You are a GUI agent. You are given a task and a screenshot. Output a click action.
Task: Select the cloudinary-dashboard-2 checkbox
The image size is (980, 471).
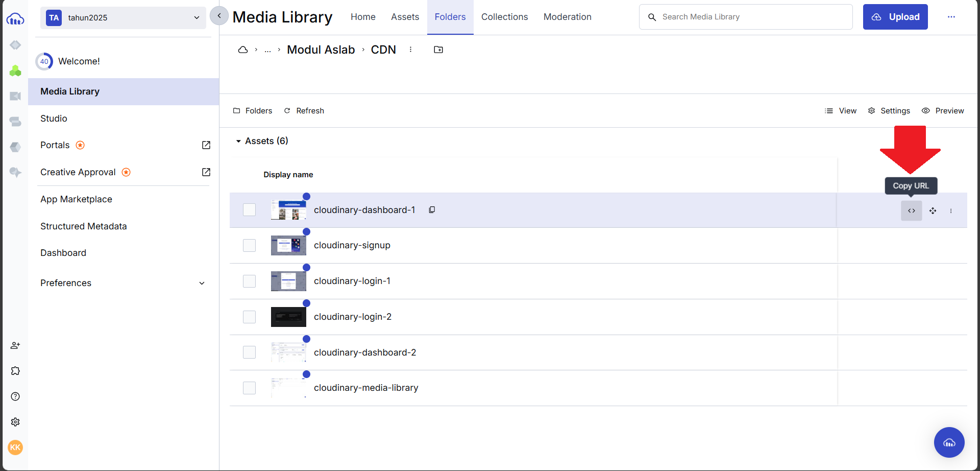(x=249, y=352)
